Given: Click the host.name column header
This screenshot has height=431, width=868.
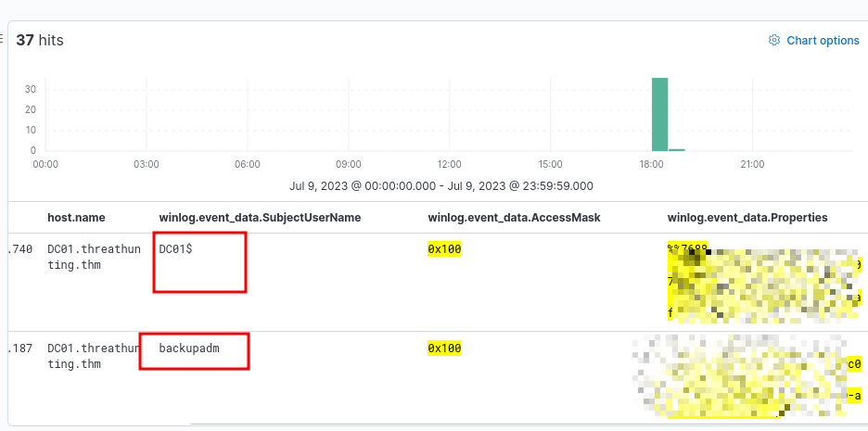Looking at the screenshot, I should 76,218.
